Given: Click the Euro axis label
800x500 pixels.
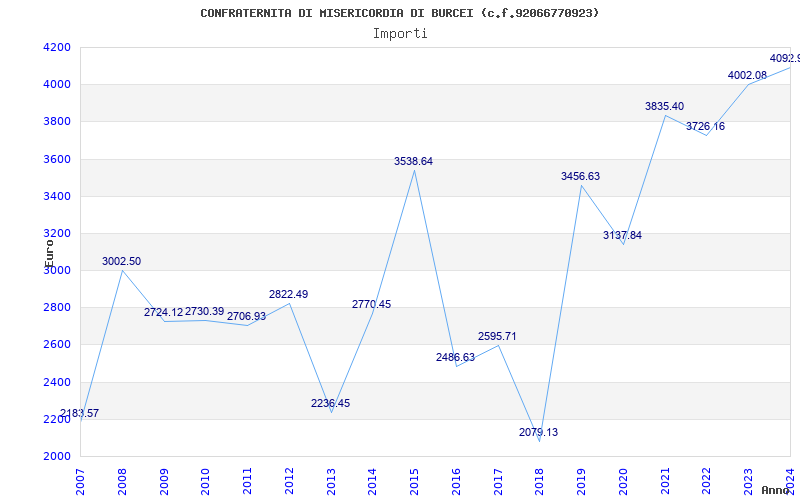Looking at the screenshot, I should [49, 253].
